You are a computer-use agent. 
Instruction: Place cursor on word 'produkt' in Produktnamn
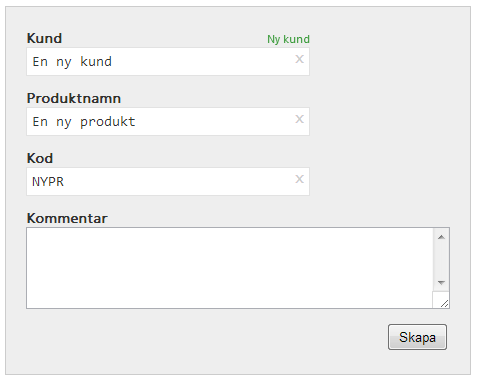(108, 122)
